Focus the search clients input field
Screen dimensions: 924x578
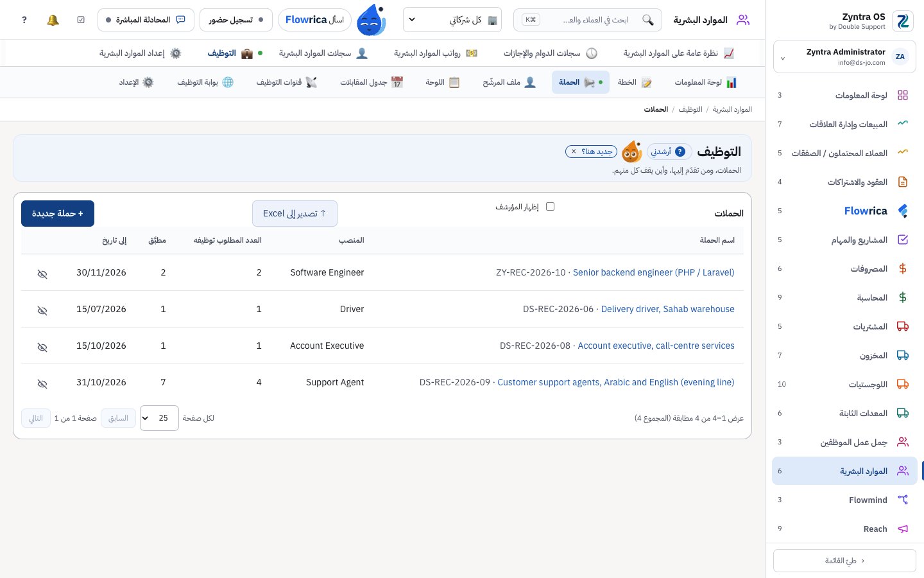(x=586, y=20)
